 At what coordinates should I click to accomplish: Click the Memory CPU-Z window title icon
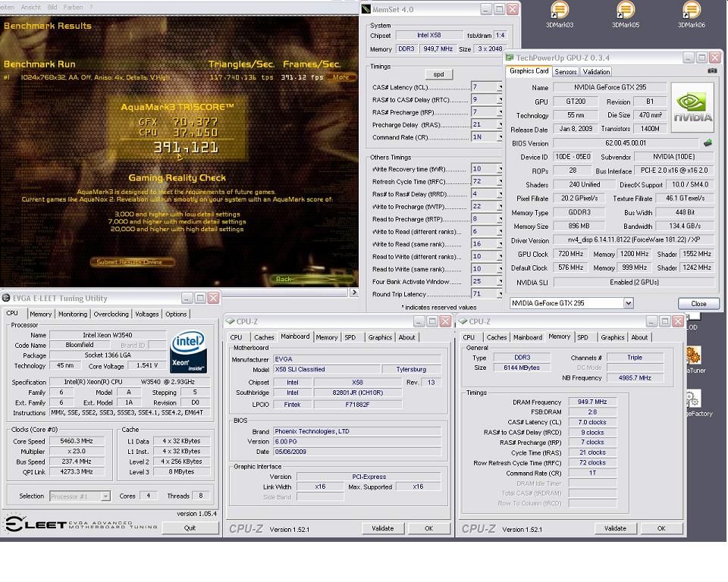point(463,321)
